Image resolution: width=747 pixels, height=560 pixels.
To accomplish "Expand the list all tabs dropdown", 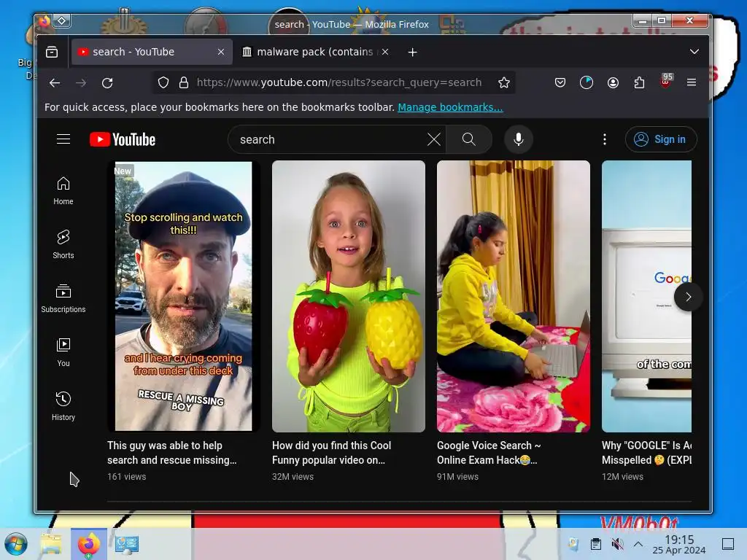I will [694, 52].
